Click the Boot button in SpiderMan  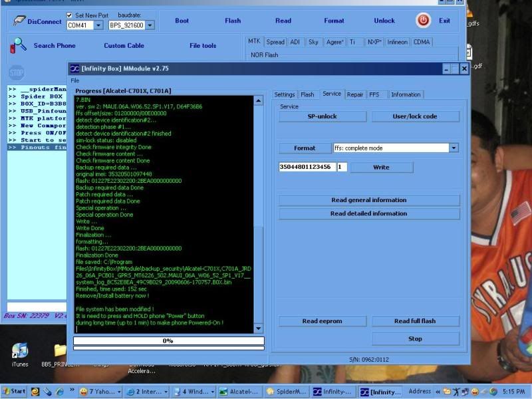click(182, 21)
